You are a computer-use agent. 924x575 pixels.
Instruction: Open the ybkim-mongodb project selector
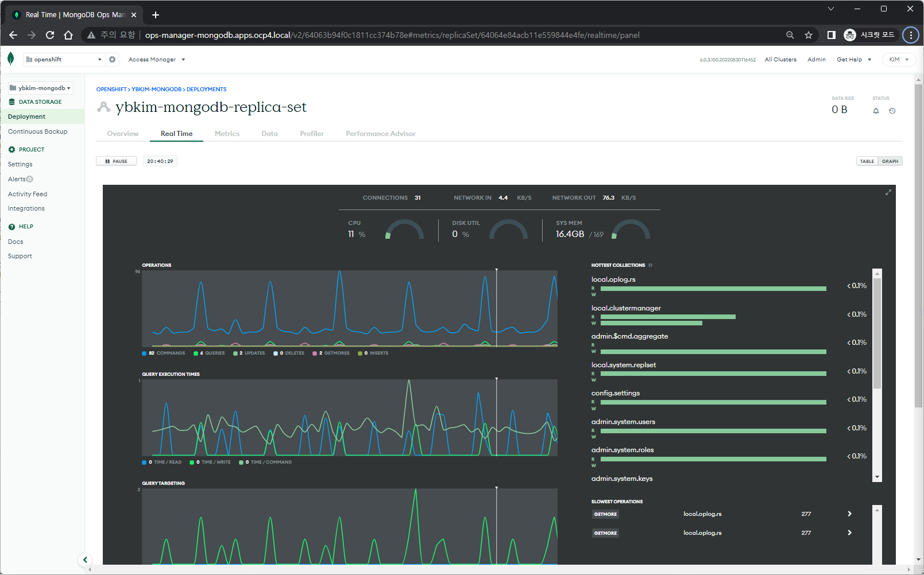click(40, 88)
